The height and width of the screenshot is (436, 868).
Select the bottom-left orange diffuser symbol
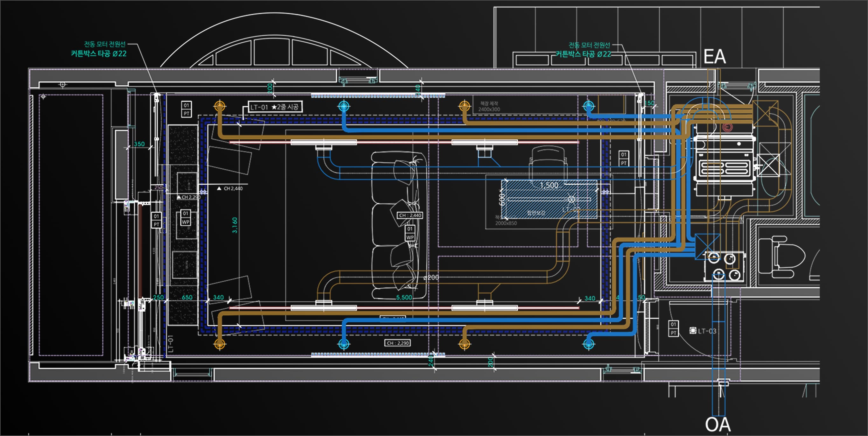[x=219, y=344]
